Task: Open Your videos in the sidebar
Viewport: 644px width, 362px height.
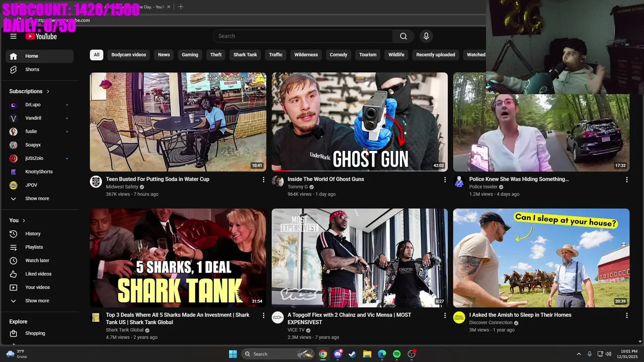Action: click(x=40, y=287)
